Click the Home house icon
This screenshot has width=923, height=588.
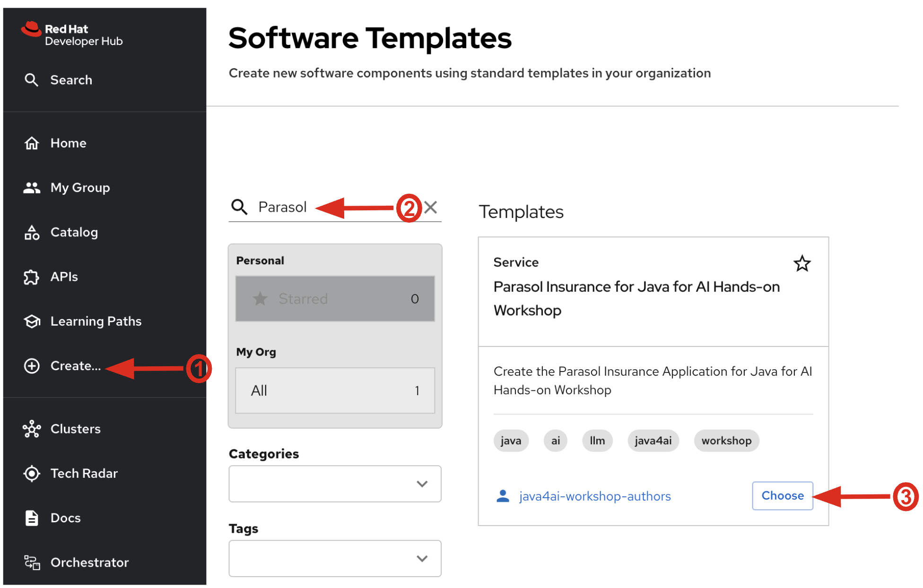pos(32,143)
